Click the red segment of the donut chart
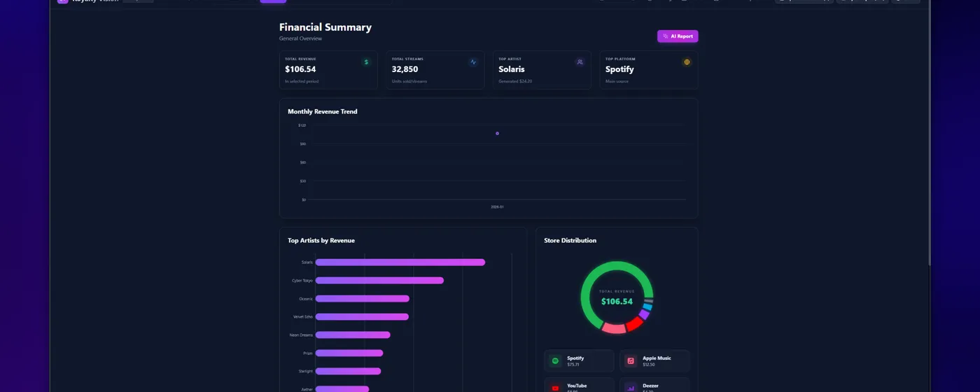 (635, 323)
